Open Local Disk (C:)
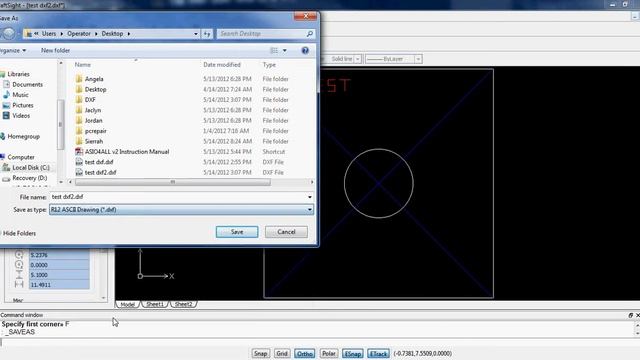 (x=31, y=167)
